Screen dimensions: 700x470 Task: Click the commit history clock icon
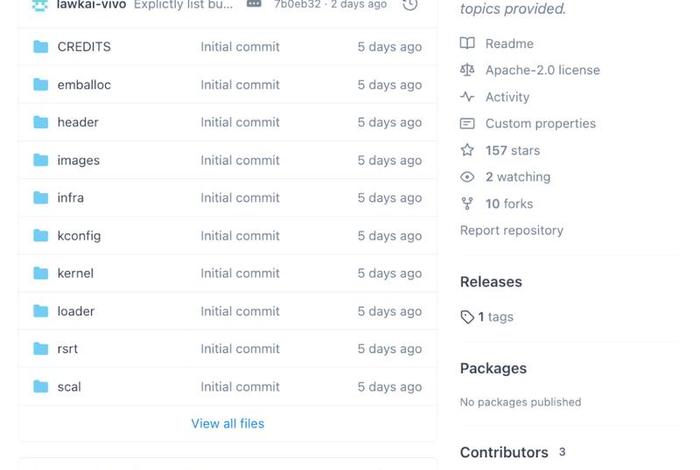[x=410, y=5]
